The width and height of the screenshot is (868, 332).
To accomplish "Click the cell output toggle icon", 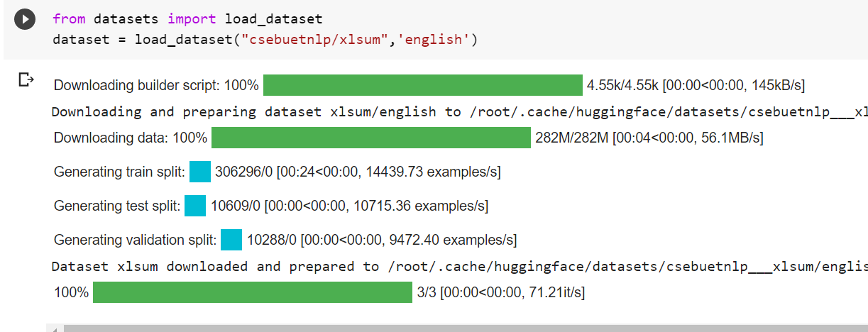I will pos(26,79).
